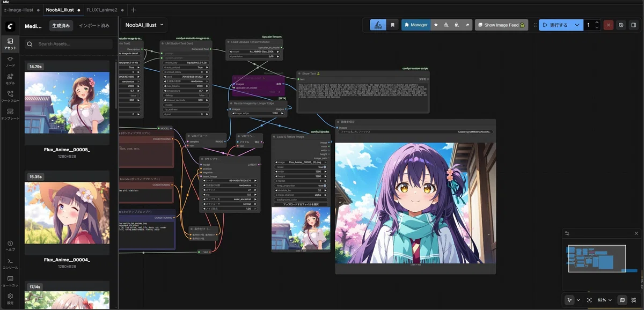Click the star icon next to Manager
Viewport: 644px width, 310px height.
[436, 25]
